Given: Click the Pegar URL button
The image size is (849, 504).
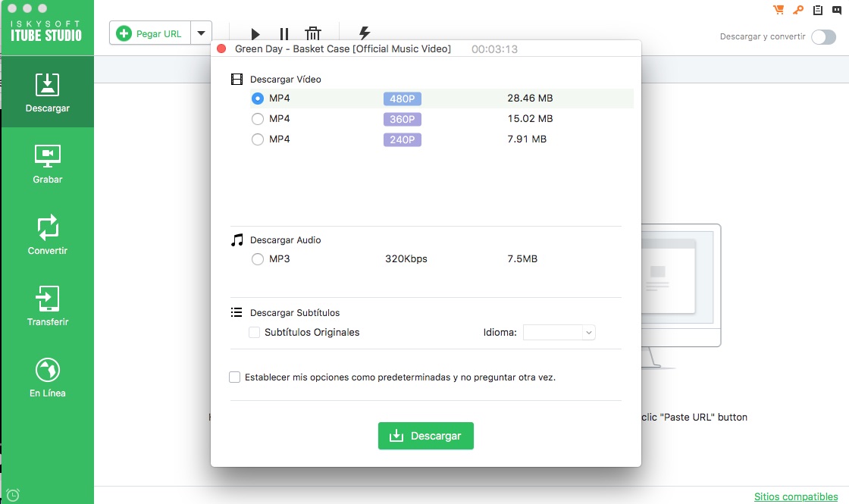Looking at the screenshot, I should (150, 33).
